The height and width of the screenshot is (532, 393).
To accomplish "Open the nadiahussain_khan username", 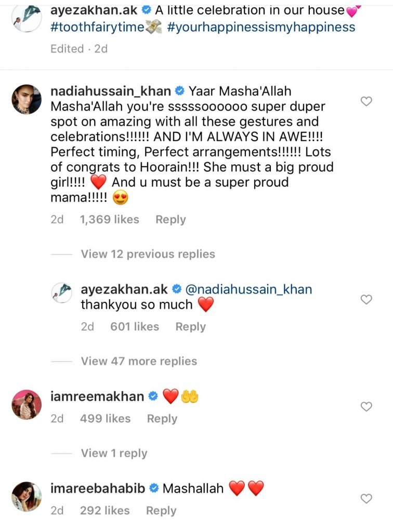I will (x=111, y=91).
